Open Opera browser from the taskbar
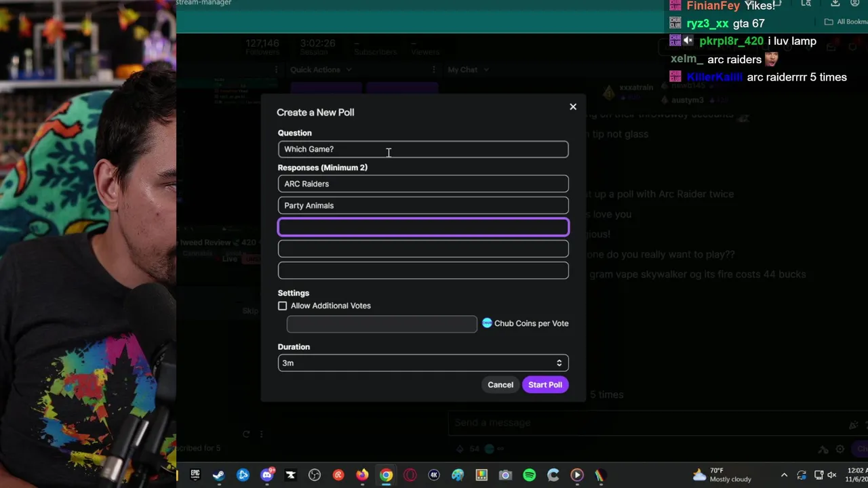 [410, 475]
